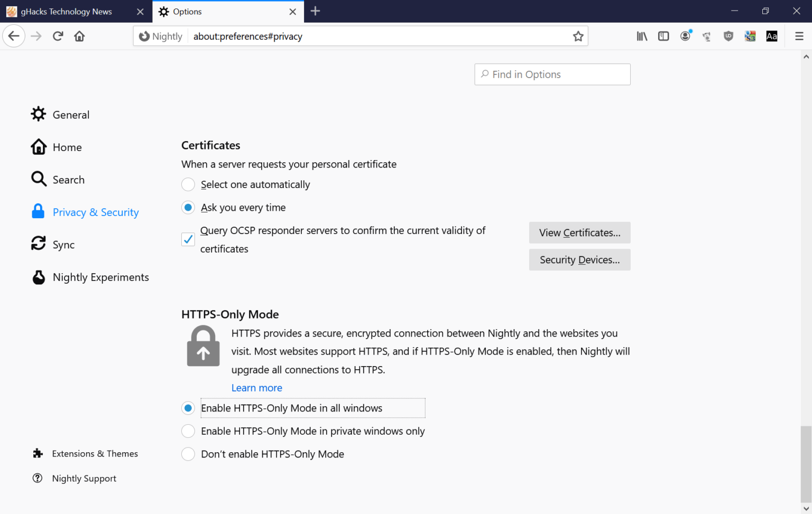Image resolution: width=812 pixels, height=514 pixels.
Task: Uncheck the Query OCSP responder servers checkbox
Action: [x=188, y=239]
